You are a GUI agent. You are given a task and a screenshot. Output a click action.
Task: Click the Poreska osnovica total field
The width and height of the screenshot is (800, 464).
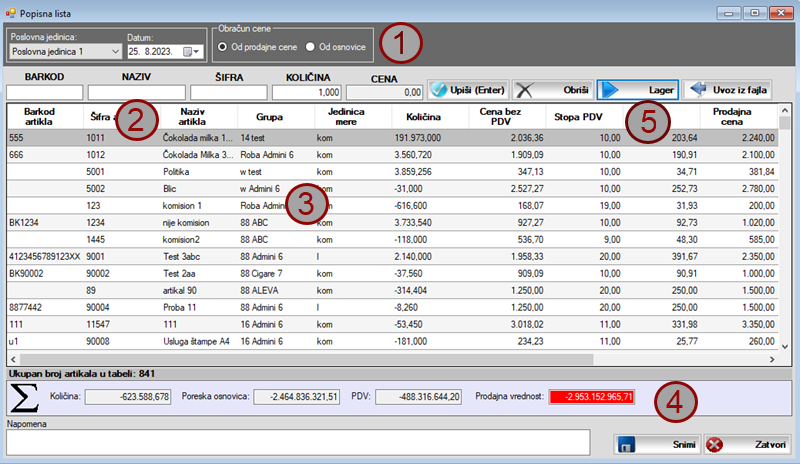[297, 397]
